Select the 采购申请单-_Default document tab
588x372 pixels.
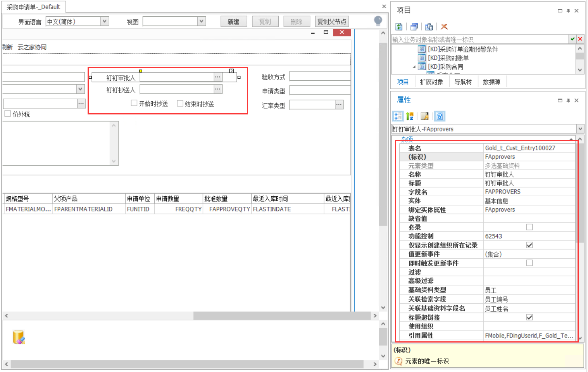(x=33, y=7)
